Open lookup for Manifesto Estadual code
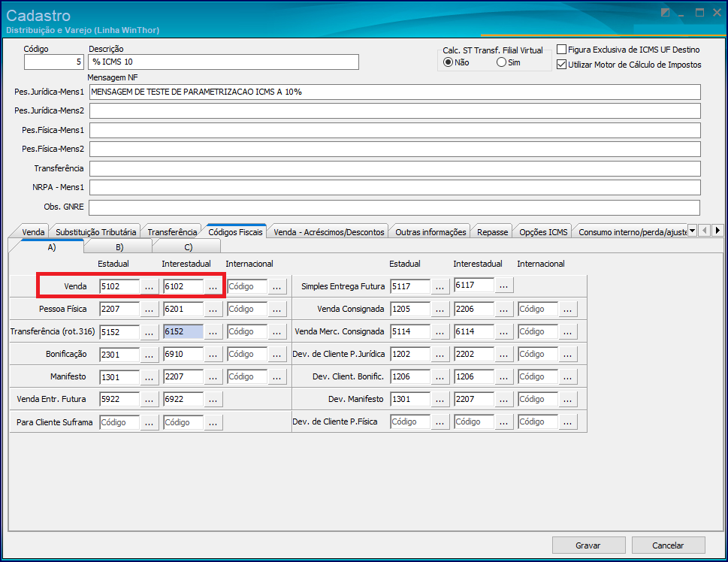Image resolution: width=728 pixels, height=562 pixels. [x=149, y=377]
